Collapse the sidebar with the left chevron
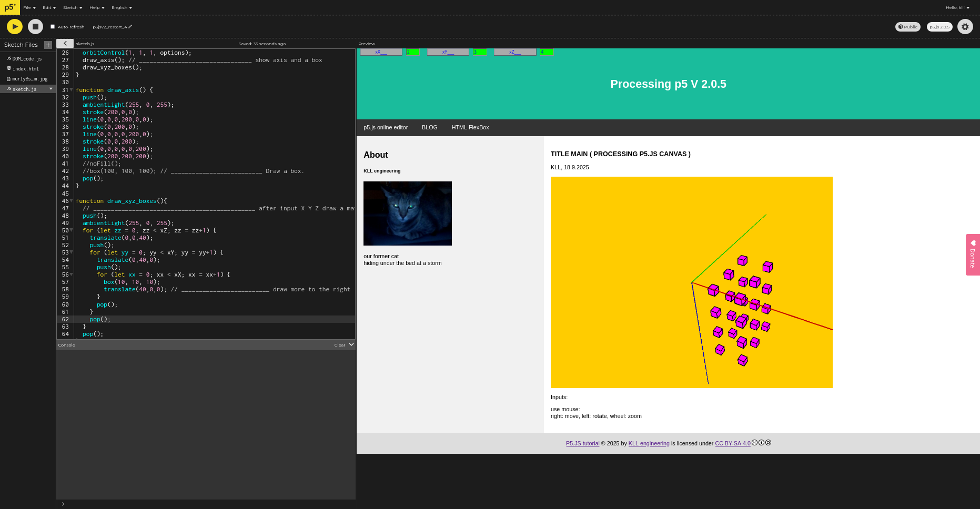Viewport: 980px width, 509px height. click(65, 44)
